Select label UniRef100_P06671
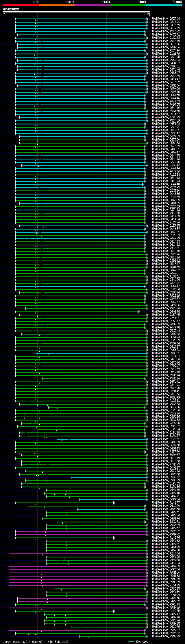Viewport: 185px width, 644px height. (x=166, y=350)
